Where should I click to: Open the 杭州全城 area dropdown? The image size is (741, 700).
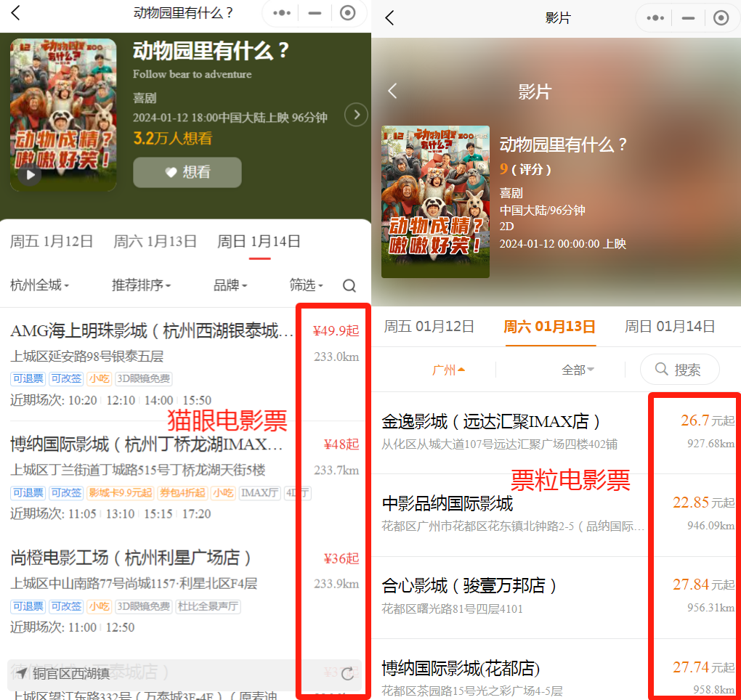40,285
